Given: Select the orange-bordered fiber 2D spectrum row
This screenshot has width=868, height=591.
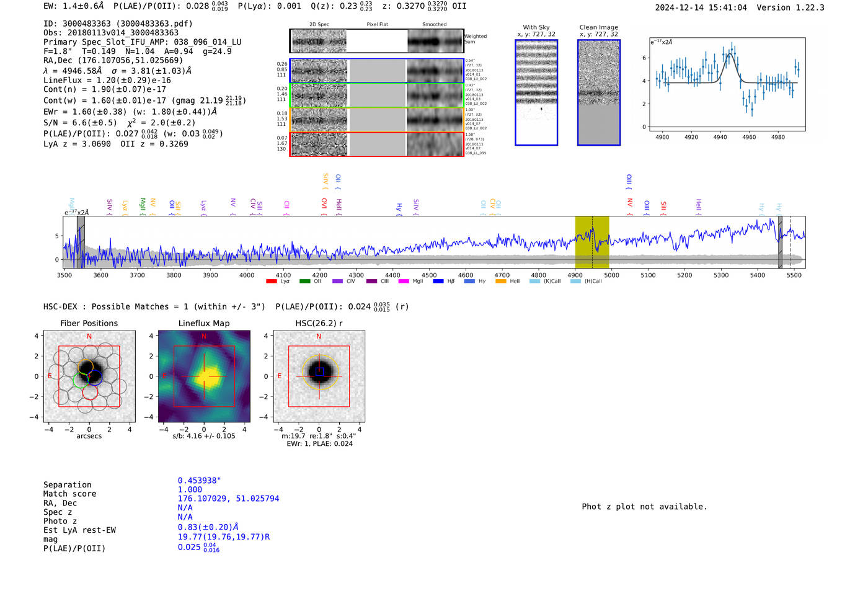Looking at the screenshot, I should [x=377, y=120].
